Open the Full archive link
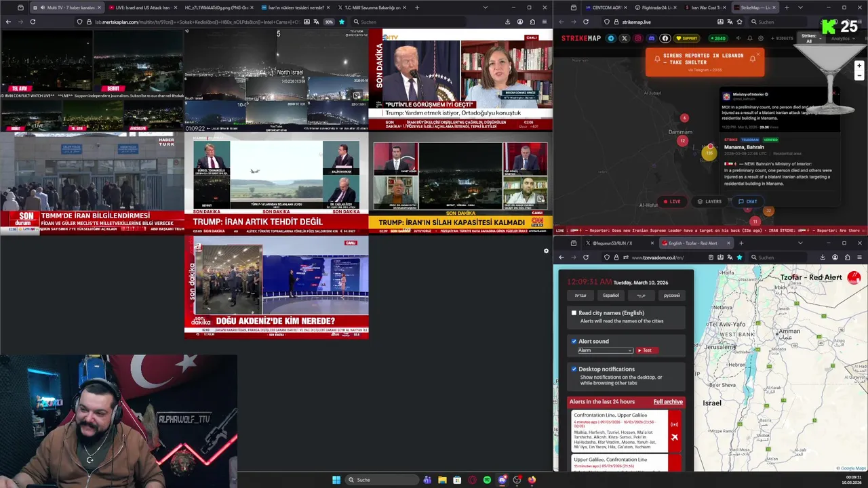The width and height of the screenshot is (868, 488). point(668,402)
